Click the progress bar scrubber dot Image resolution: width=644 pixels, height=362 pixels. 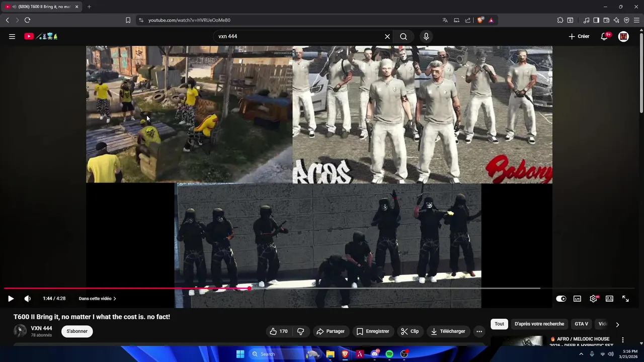tap(250, 288)
